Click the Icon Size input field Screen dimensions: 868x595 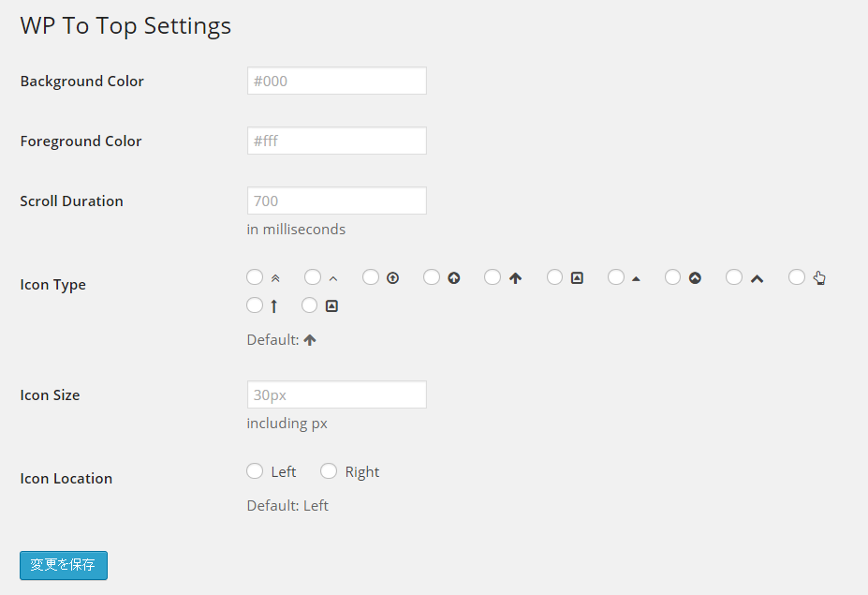(336, 394)
